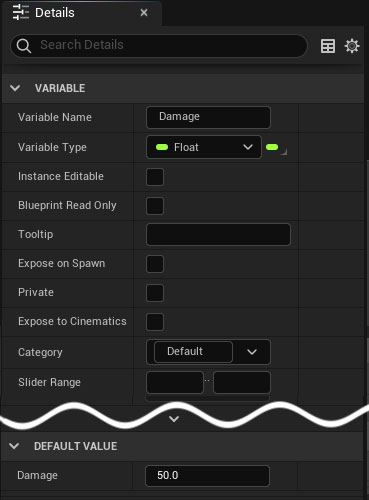Enable the Instance Editable checkbox

click(155, 177)
